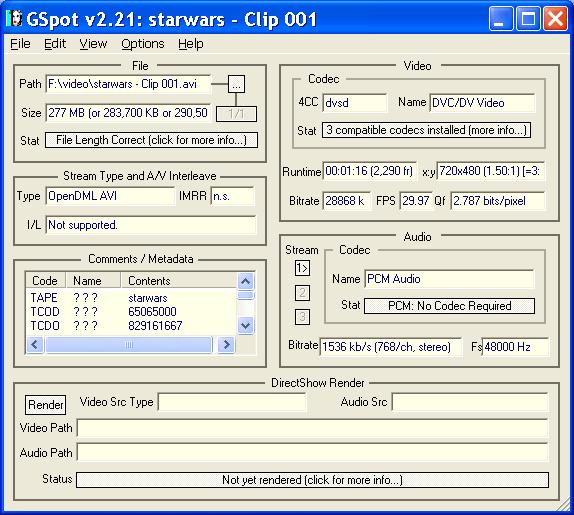Click the Qf field 2.787 bits/pixel
574x515 pixels.
tap(498, 201)
